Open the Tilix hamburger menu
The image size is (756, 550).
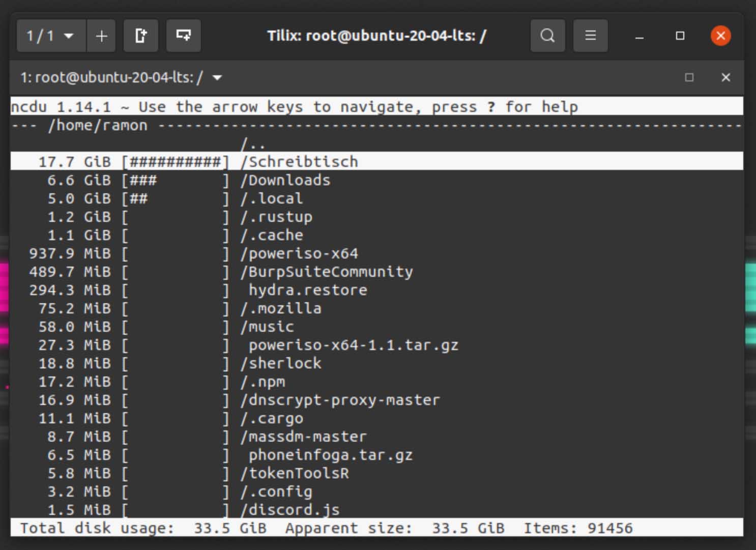click(590, 36)
